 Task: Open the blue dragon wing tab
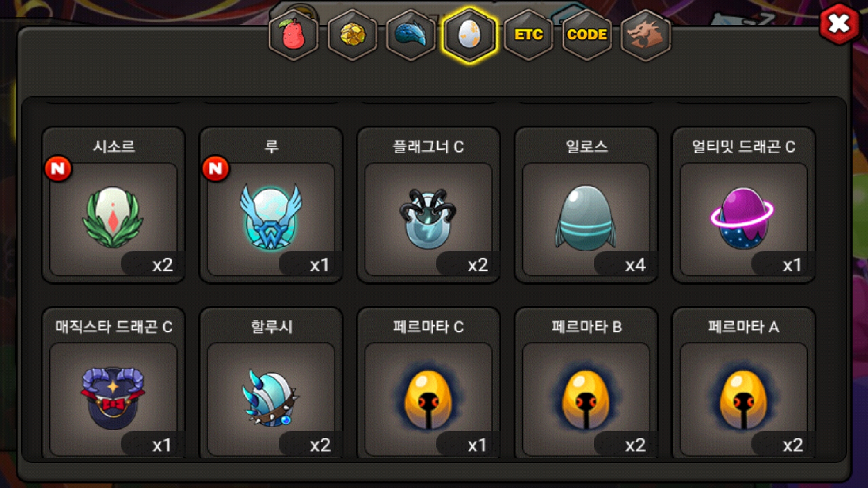(x=411, y=35)
